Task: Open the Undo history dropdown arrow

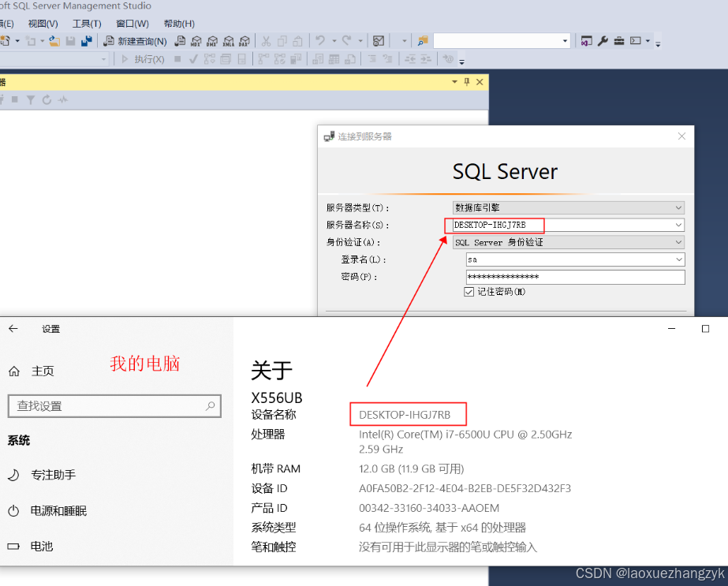Action: [334, 41]
